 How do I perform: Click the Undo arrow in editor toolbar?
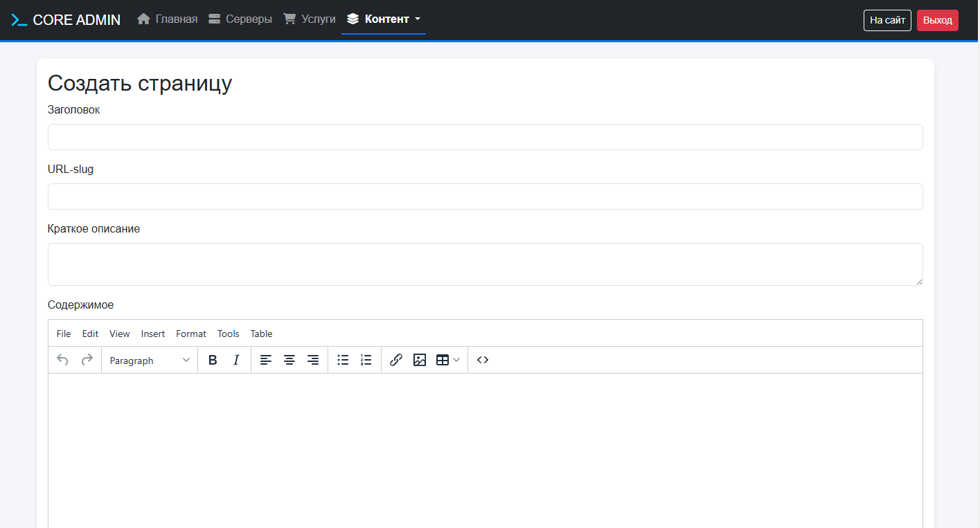click(x=62, y=360)
